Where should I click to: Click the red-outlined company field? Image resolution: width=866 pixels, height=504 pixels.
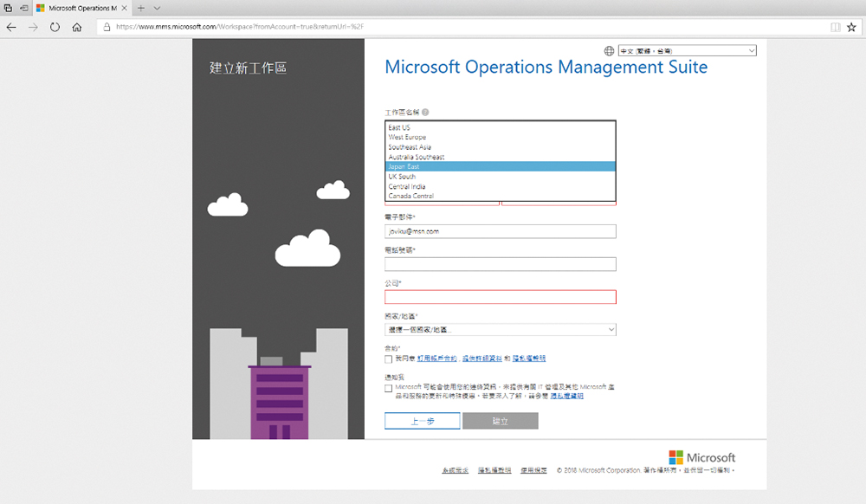point(501,297)
